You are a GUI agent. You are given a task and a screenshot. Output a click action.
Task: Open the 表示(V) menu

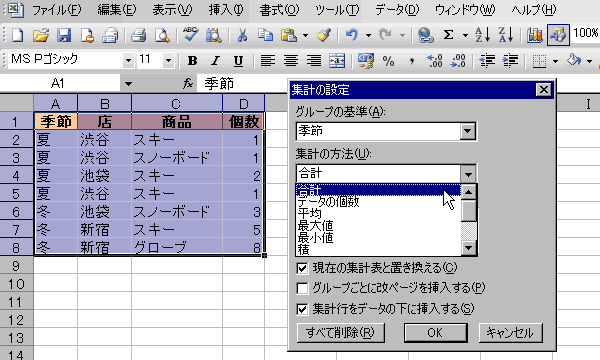[x=172, y=10]
